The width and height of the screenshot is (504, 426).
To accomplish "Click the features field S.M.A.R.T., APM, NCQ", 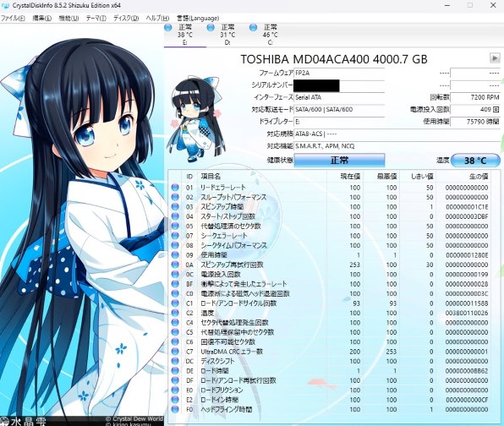I will pos(397,146).
